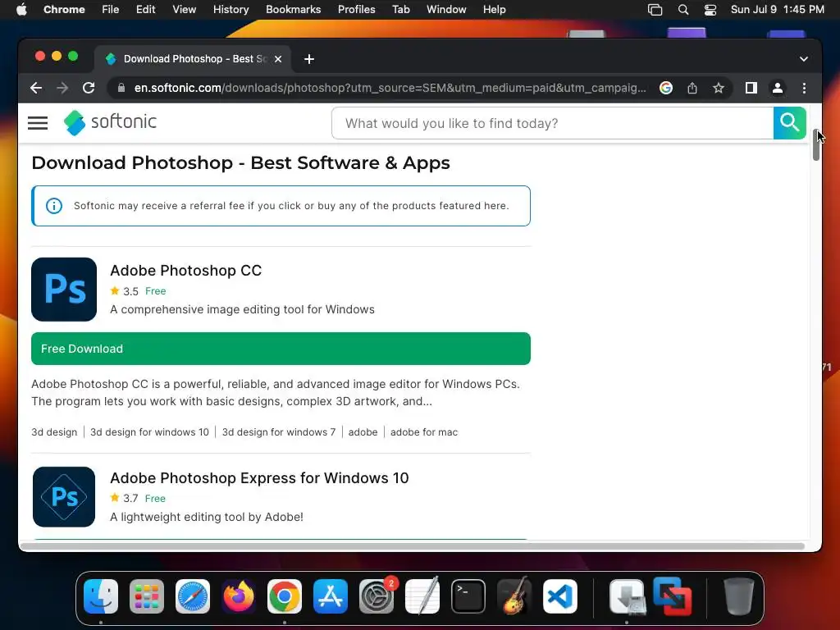Close the Download Photoshop tab
Image resolution: width=840 pixels, height=630 pixels.
pyautogui.click(x=278, y=59)
